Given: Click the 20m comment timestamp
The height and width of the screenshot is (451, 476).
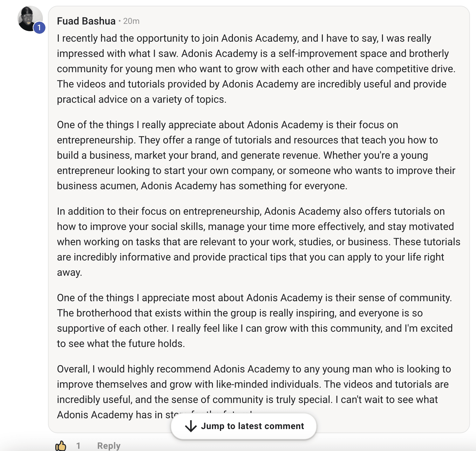Looking at the screenshot, I should tap(131, 21).
